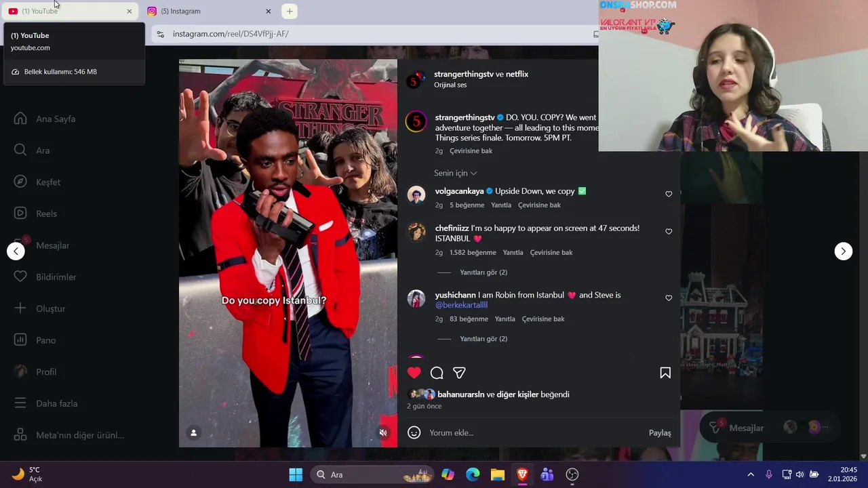Open bahanurarsln in likes line
The image size is (868, 488).
tap(461, 394)
